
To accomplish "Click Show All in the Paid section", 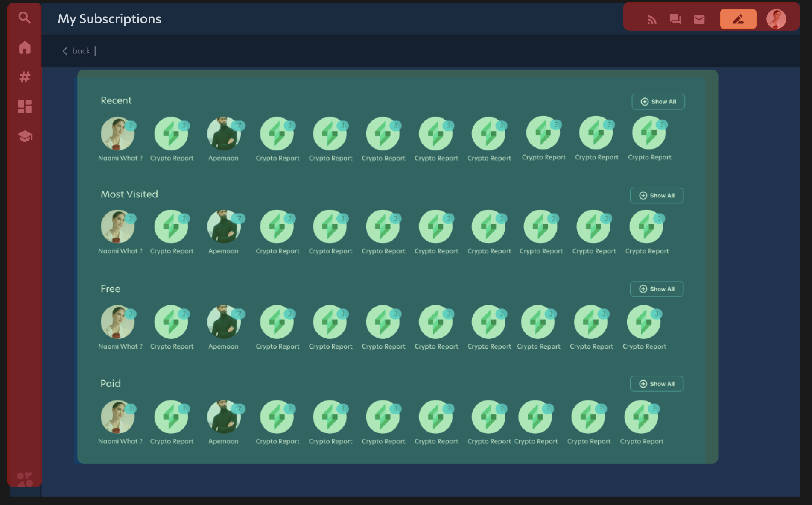I will [x=657, y=384].
